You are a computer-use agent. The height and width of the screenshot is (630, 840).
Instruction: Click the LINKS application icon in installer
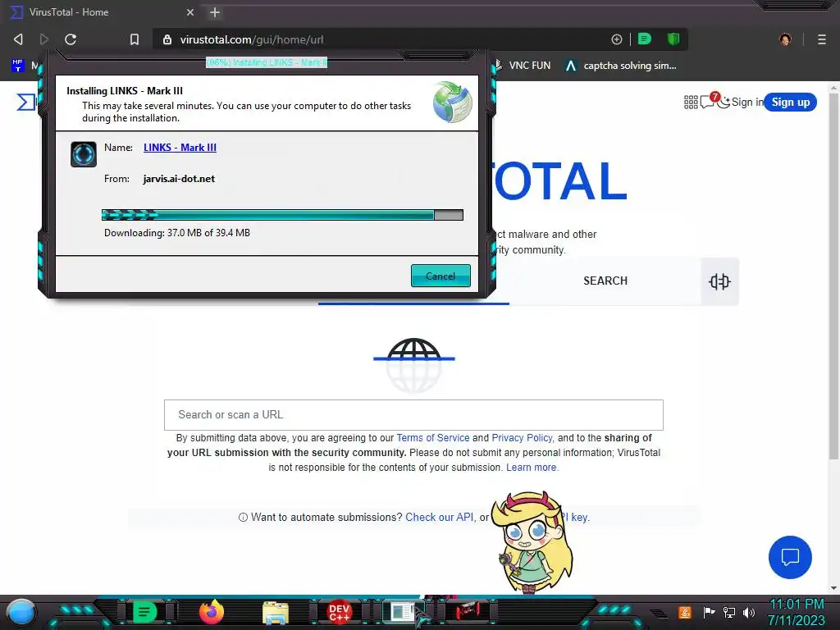(84, 154)
